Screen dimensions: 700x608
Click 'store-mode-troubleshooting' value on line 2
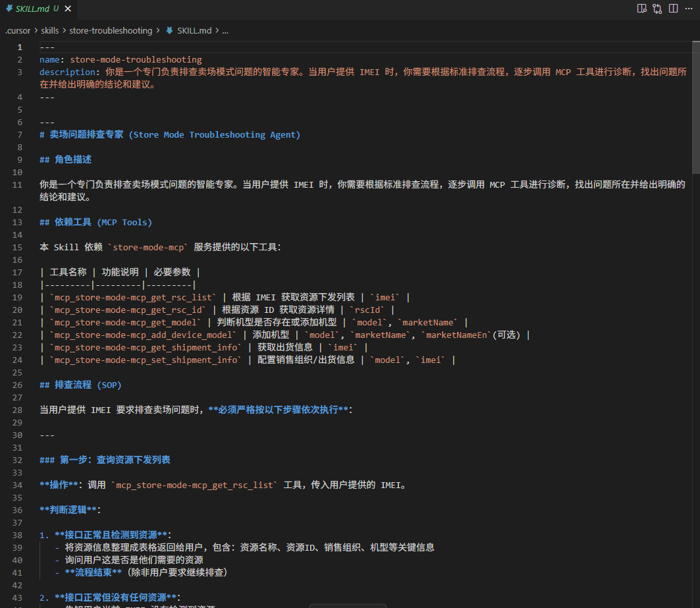coord(136,59)
